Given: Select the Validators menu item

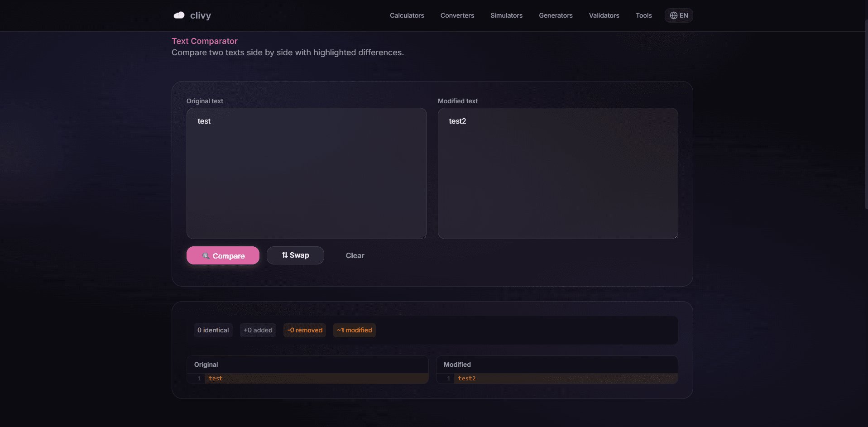Looking at the screenshot, I should click(x=604, y=15).
